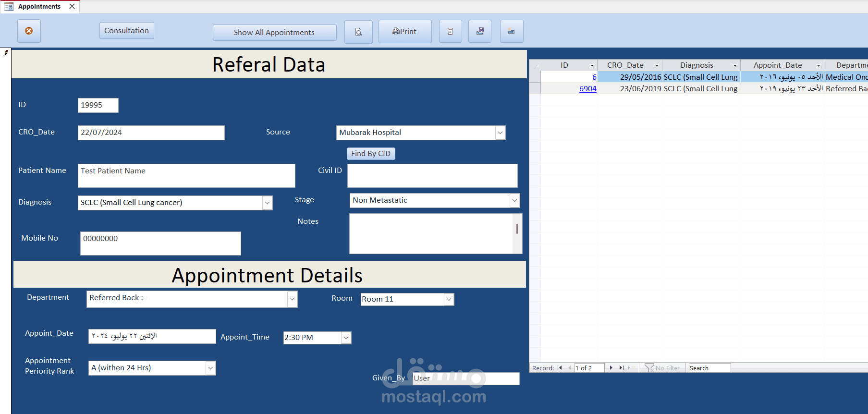The image size is (868, 414).
Task: Expand the Department dropdown arrow
Action: (292, 299)
